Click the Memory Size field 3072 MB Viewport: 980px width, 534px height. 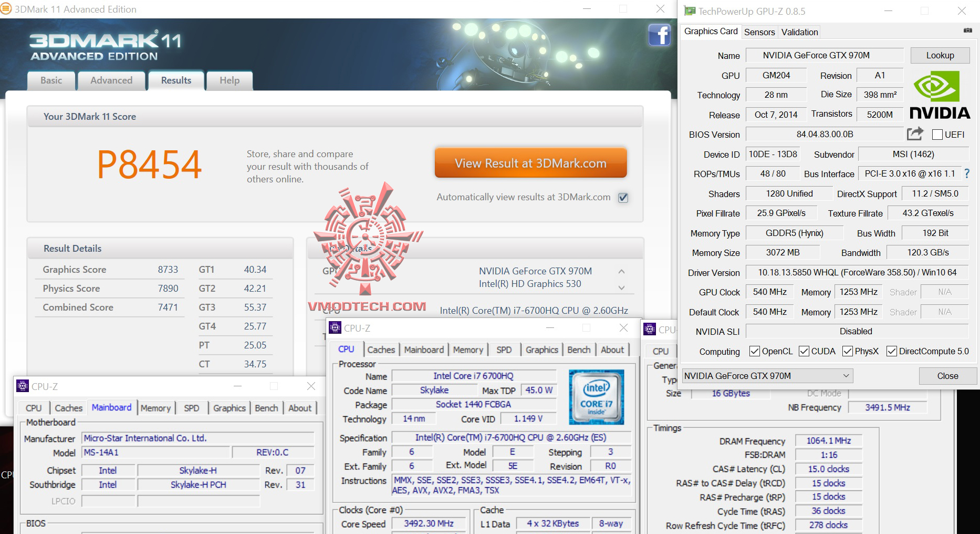(x=783, y=252)
